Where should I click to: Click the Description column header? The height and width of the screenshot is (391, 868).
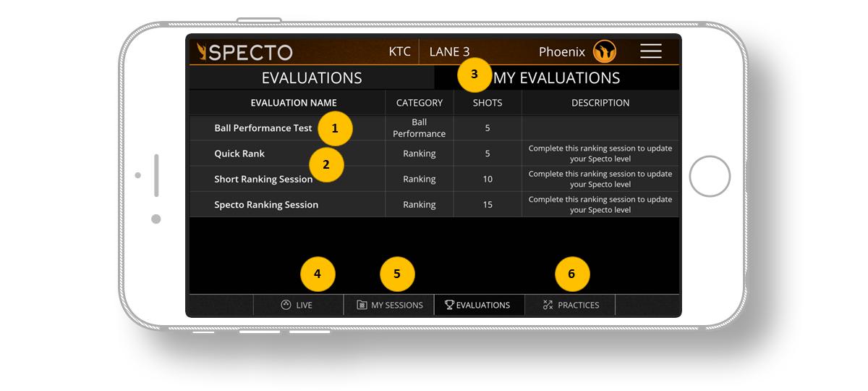(600, 103)
